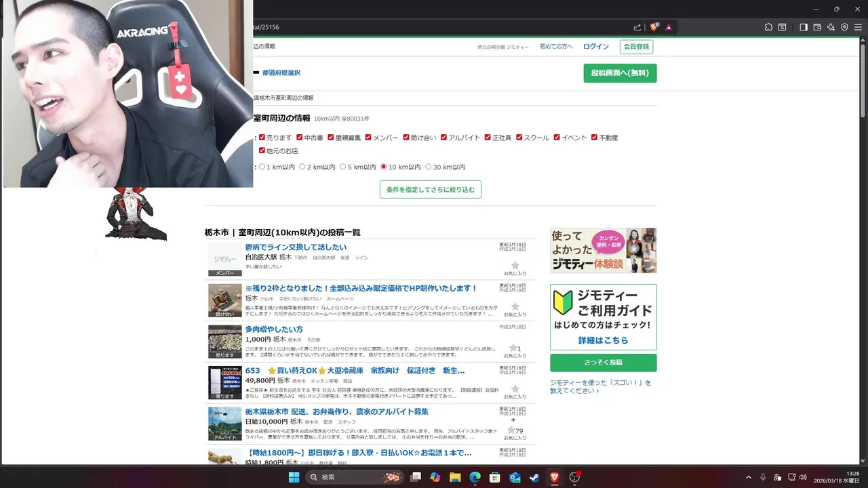This screenshot has height=488, width=868.
Task: Toggle the アルバイト checkbox
Action: click(443, 137)
